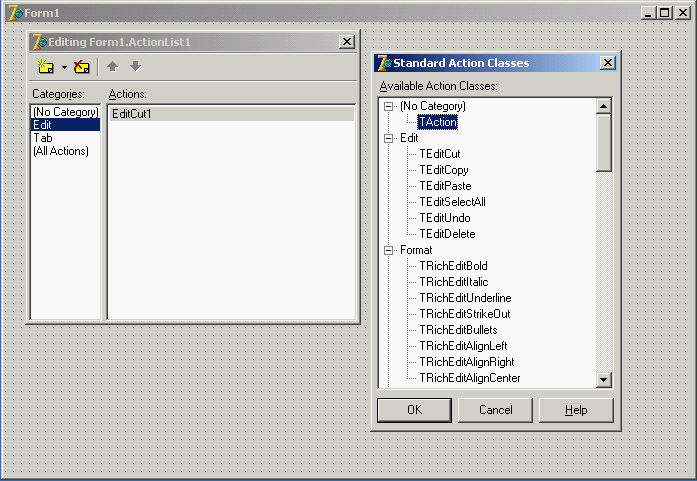
Task: Open Help for Standard Action Classes
Action: coord(576,410)
